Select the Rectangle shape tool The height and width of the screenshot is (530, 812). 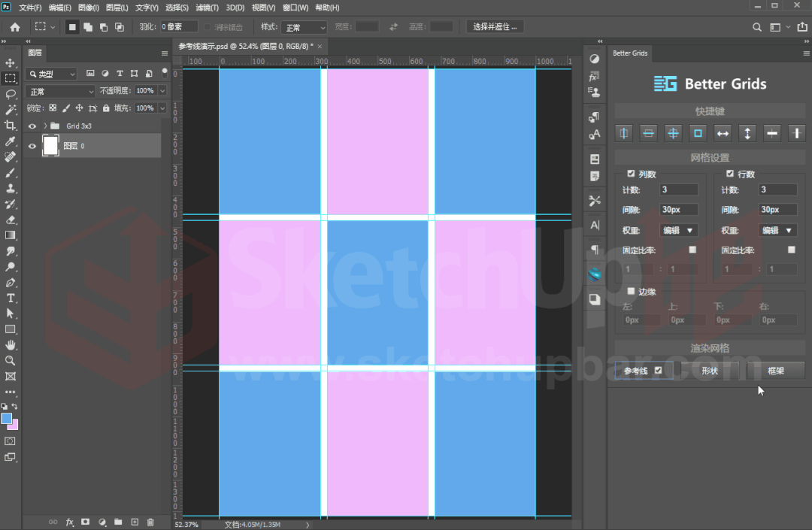tap(10, 330)
